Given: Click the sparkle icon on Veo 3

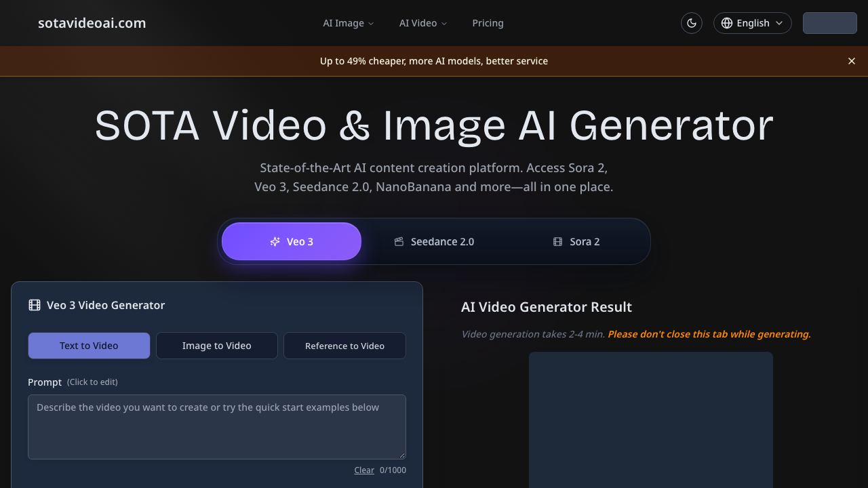Looking at the screenshot, I should 275,241.
